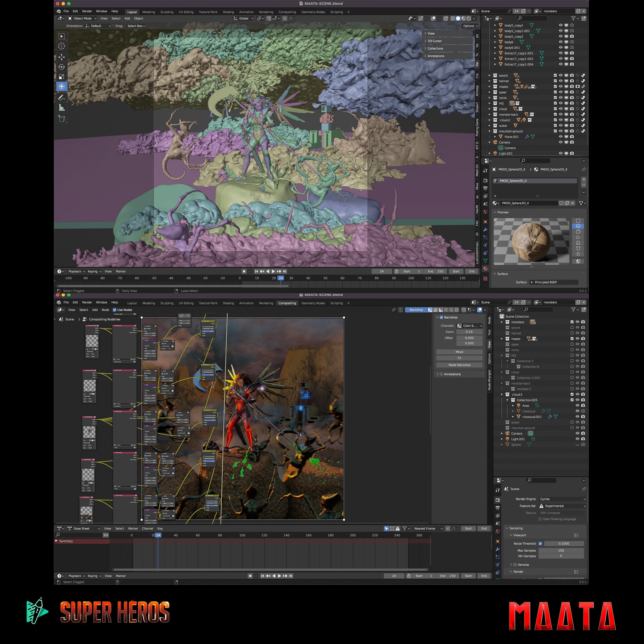Switch viewport to Material Preview shading
This screenshot has width=644, height=644.
(x=463, y=19)
